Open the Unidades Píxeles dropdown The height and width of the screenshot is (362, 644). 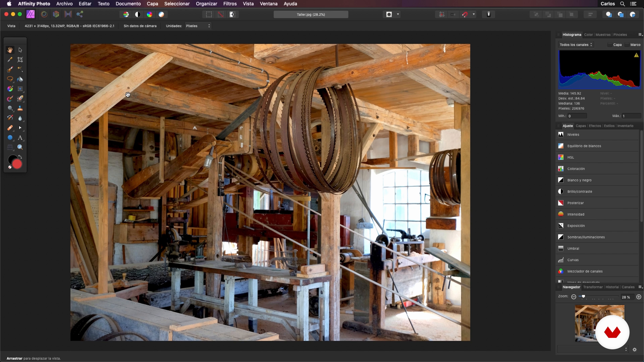click(x=198, y=26)
